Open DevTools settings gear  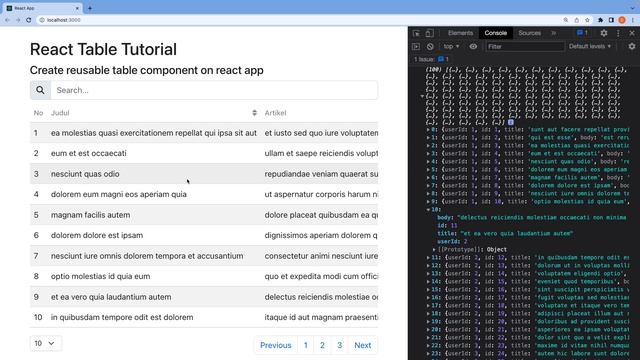click(x=604, y=33)
